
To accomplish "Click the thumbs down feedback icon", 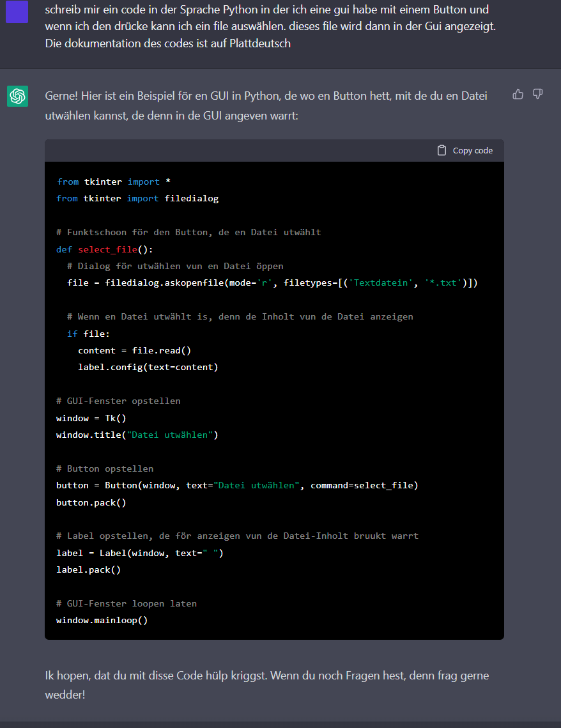I will point(538,95).
